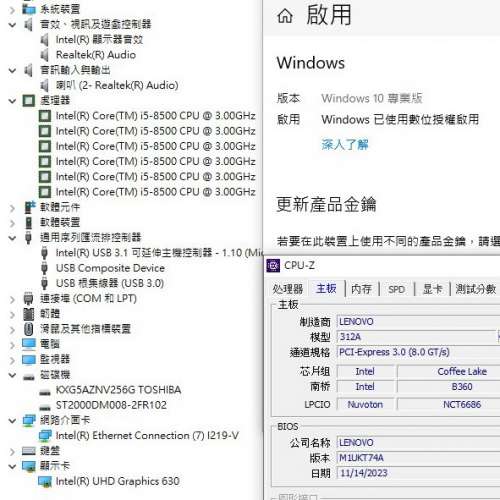500x500 pixels.
Task: Expand the 連接埠 (COM 和 LPT) node
Action: (x=12, y=299)
